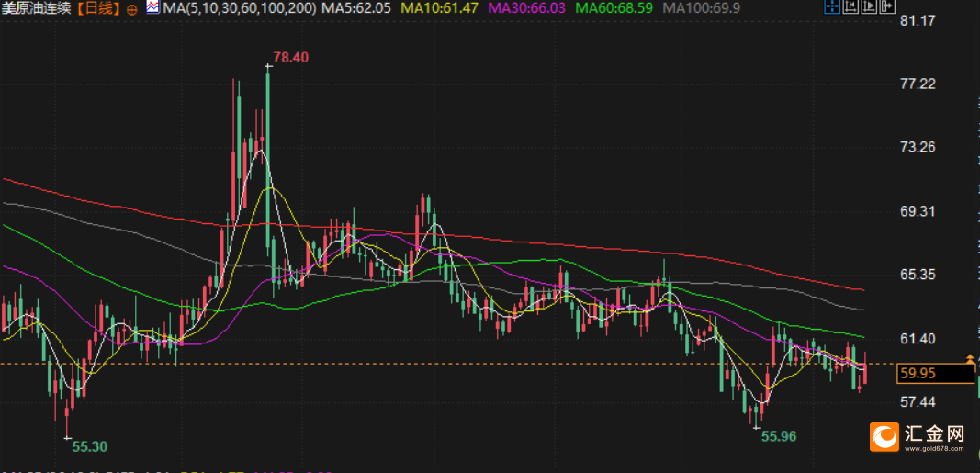Click the jump-to-start chart axis icon
The height and width of the screenshot is (473, 980).
pyautogui.click(x=850, y=6)
